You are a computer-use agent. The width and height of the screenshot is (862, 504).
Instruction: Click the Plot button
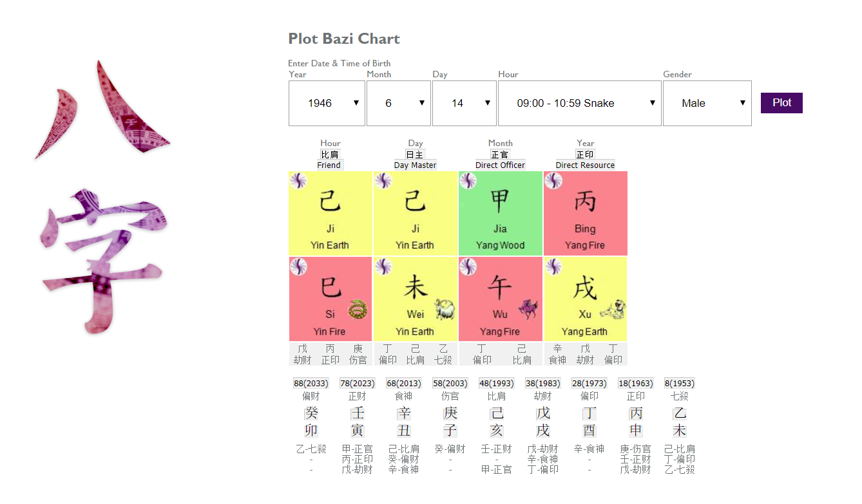(x=781, y=103)
